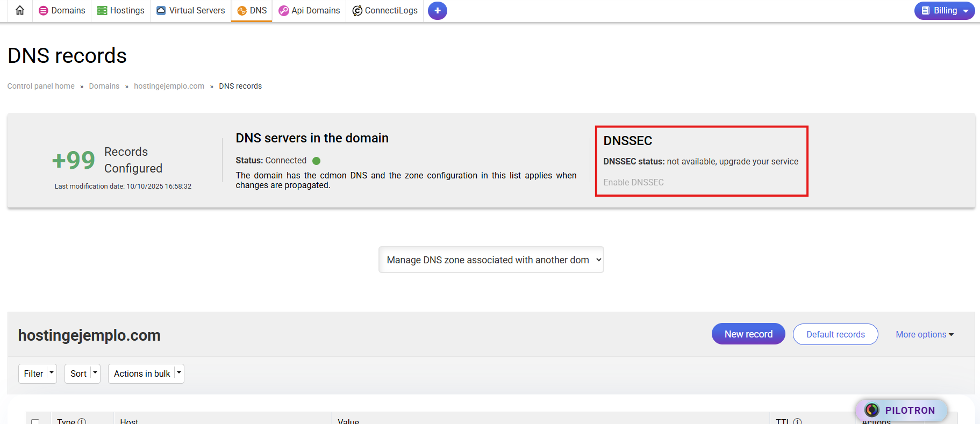This screenshot has height=424, width=980.
Task: Open the Virtual Servers section
Action: (x=190, y=11)
